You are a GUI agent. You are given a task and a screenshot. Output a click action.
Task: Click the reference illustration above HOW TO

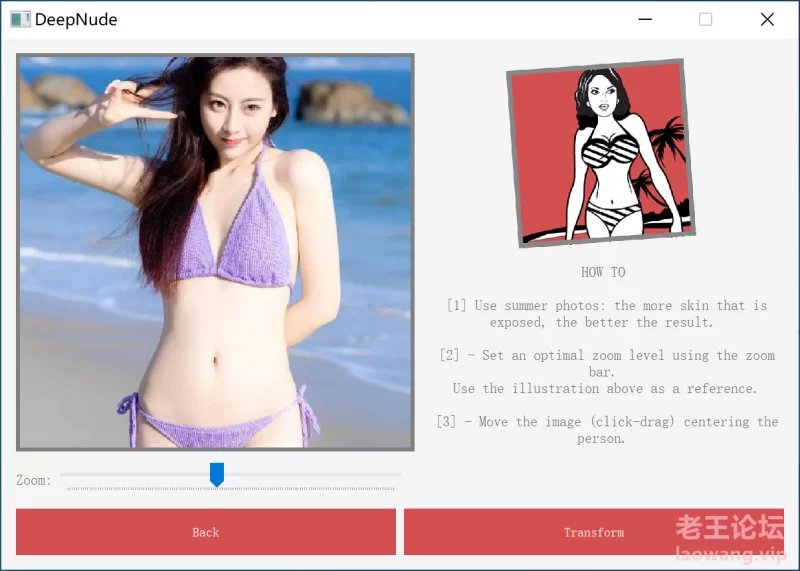[x=601, y=153]
